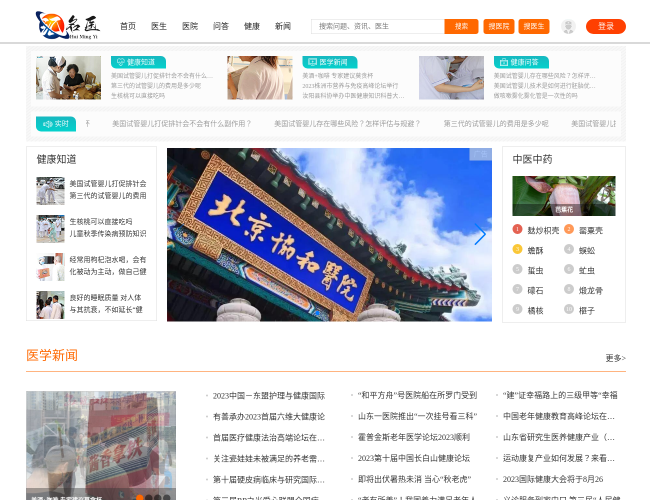Open the user avatar icon
Image resolution: width=650 pixels, height=500 pixels.
(568, 26)
